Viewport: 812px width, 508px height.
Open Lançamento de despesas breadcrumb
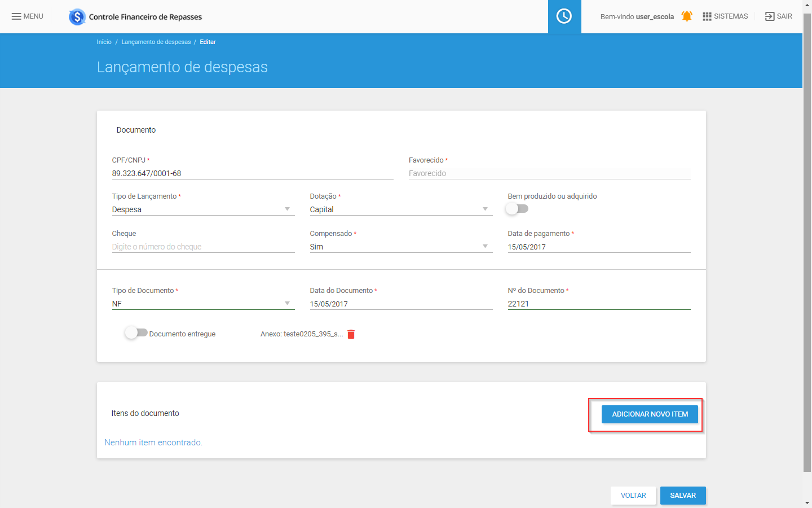156,42
